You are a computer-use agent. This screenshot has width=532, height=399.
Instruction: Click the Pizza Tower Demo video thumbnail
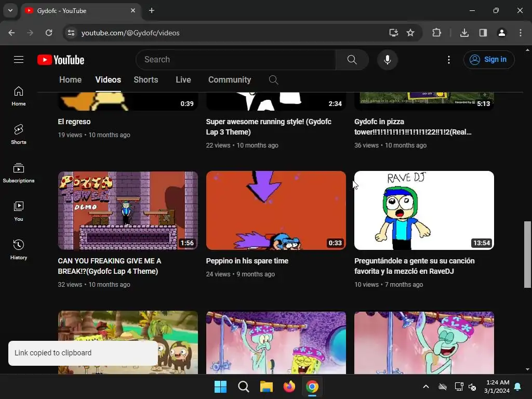(128, 210)
